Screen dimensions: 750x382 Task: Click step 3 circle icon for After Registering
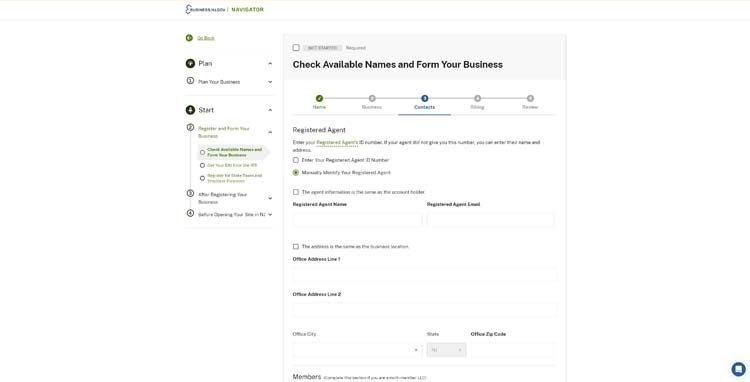click(x=190, y=194)
